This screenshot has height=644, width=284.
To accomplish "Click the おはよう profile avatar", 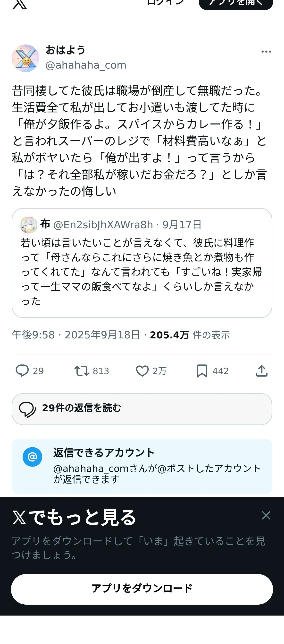I will pos(25,59).
